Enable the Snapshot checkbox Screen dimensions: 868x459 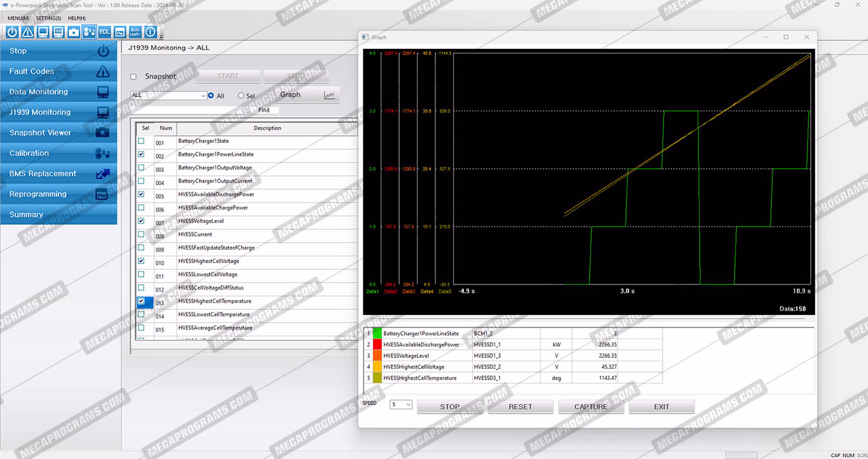coord(133,77)
